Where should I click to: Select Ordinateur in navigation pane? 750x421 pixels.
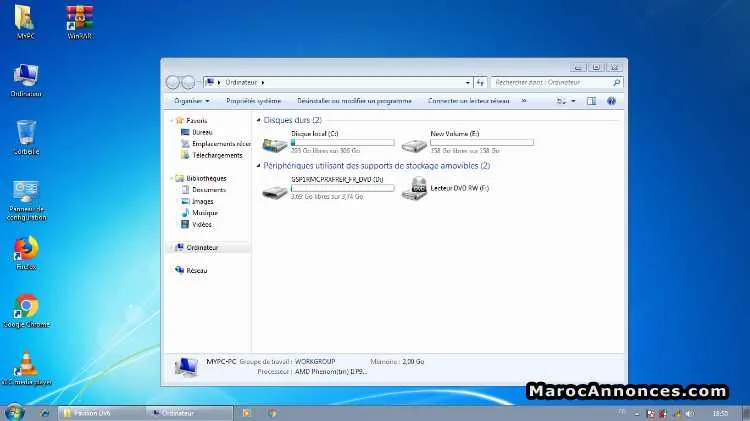point(197,247)
